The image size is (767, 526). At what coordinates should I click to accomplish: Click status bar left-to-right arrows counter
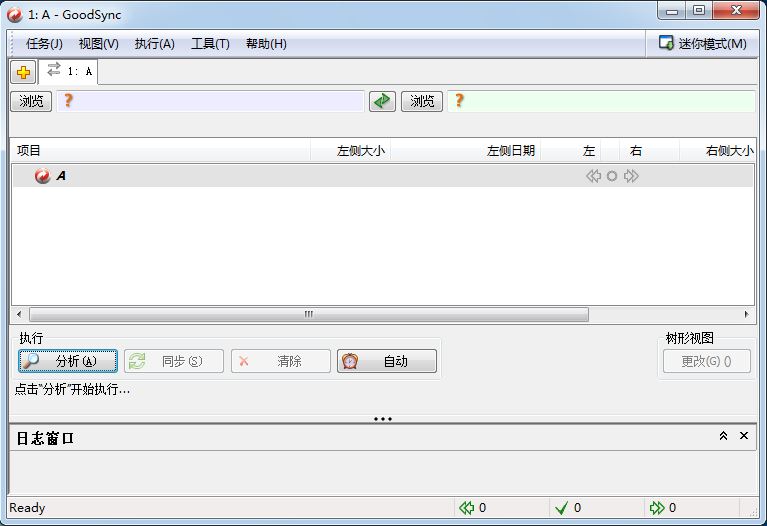coord(663,508)
